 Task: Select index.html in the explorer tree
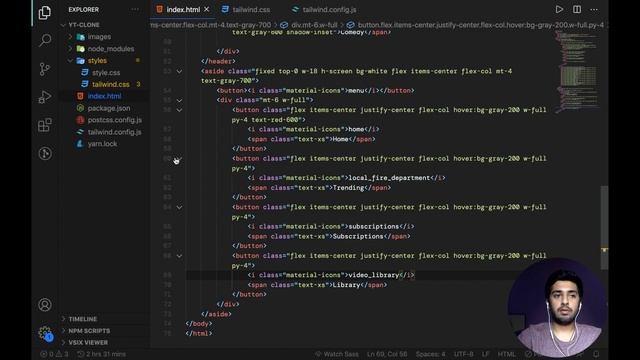(x=104, y=96)
